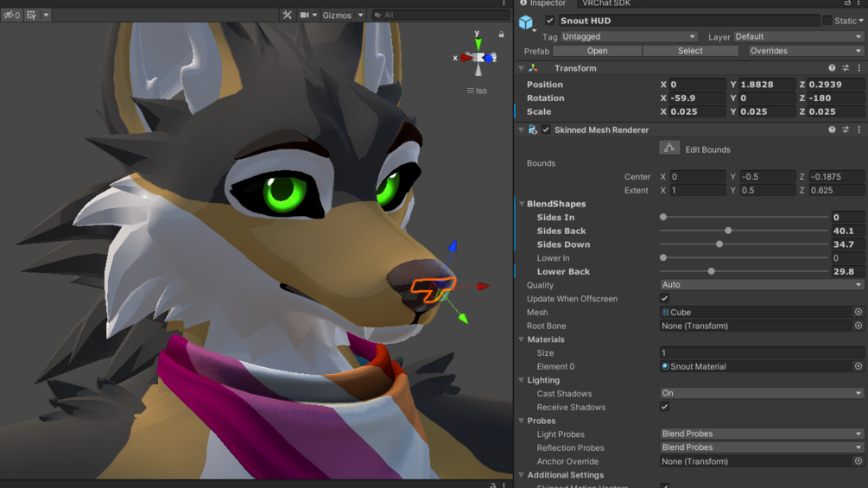Collapse the Lighting foldout

coord(522,380)
